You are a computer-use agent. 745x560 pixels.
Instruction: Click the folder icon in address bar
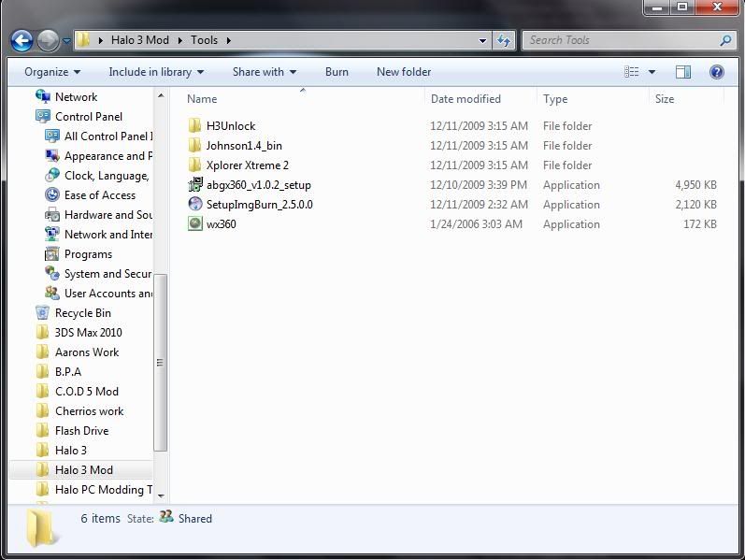click(x=83, y=40)
